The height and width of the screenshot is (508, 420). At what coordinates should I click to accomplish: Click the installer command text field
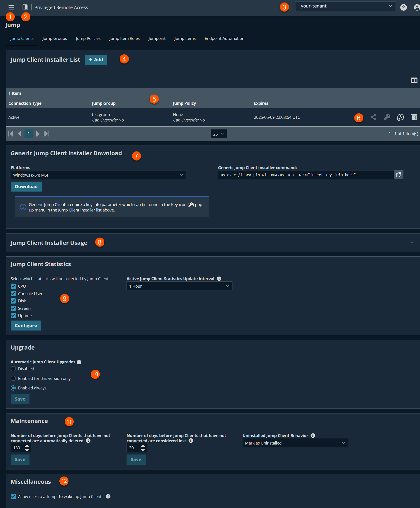click(306, 175)
